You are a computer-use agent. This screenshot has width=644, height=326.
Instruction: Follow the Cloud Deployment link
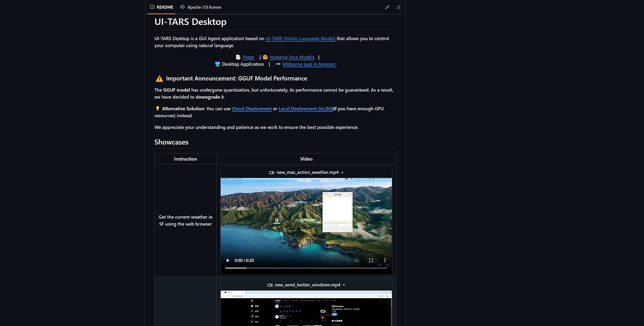tap(252, 108)
